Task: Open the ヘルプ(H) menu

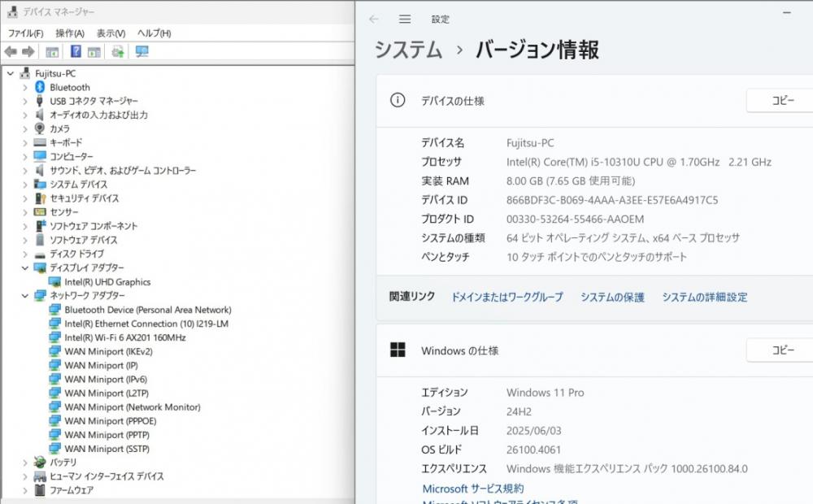Action: 154,33
